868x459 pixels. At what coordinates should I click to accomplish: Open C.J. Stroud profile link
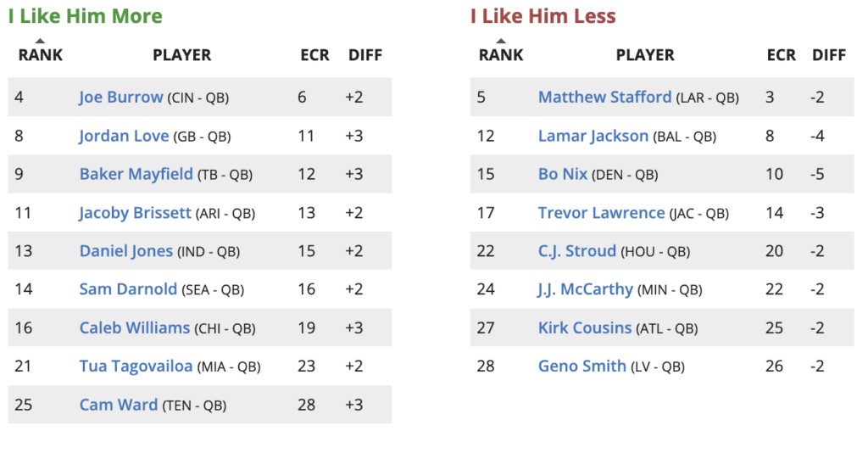point(577,251)
